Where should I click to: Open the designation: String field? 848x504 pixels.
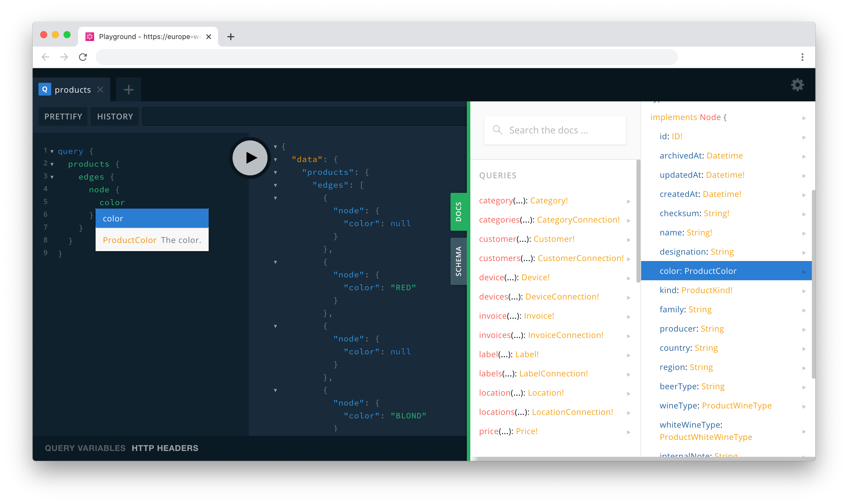pyautogui.click(x=726, y=252)
